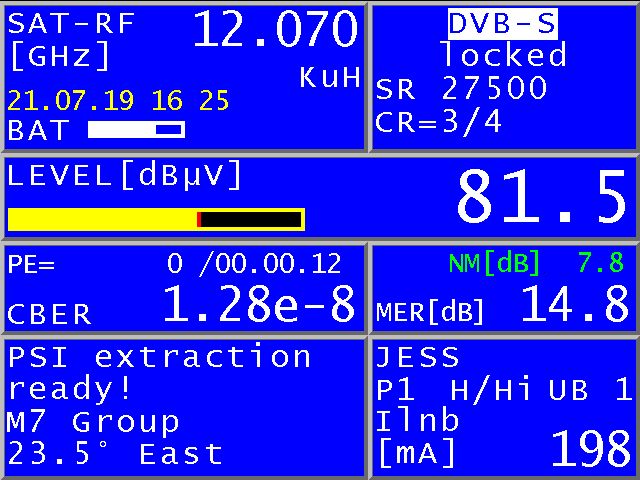The image size is (640, 480).
Task: Select the highlighted DVB-S standard field
Action: (503, 23)
